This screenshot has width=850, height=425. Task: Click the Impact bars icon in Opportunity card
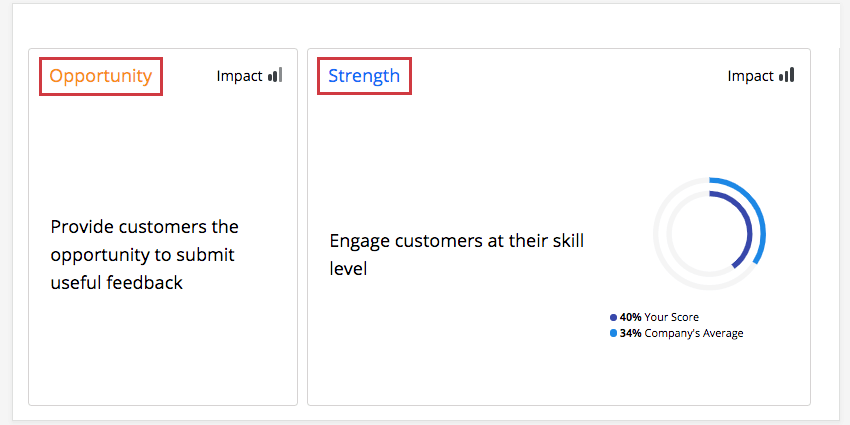click(x=275, y=75)
